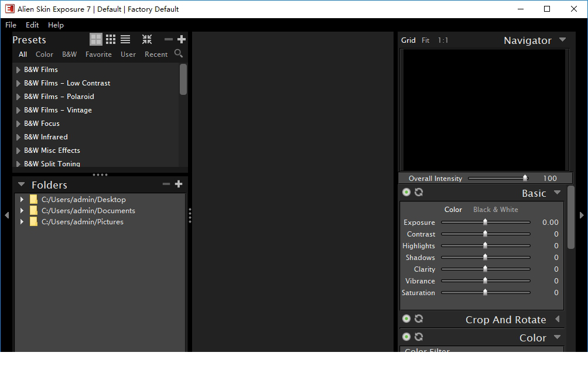Viewport: 588px width, 366px height.
Task: Expand the B&W Focus preset group
Action: [18, 124]
